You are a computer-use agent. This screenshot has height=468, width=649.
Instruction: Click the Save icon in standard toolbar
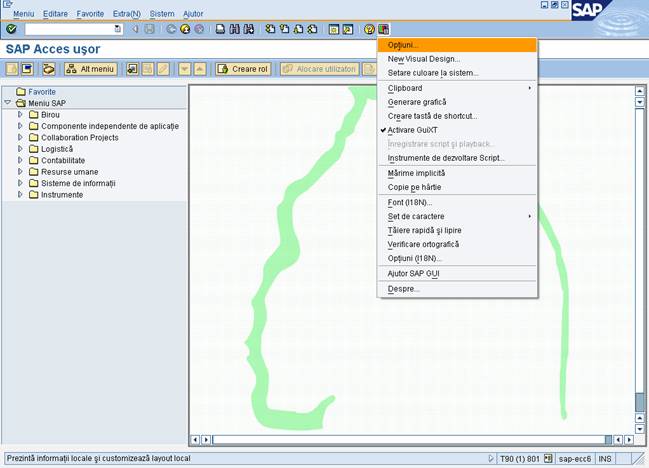tap(149, 29)
